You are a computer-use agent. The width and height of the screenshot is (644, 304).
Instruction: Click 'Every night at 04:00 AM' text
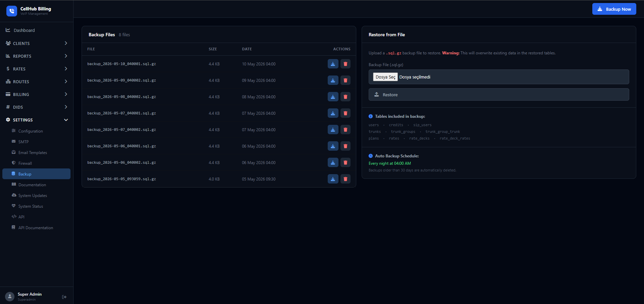coord(390,163)
